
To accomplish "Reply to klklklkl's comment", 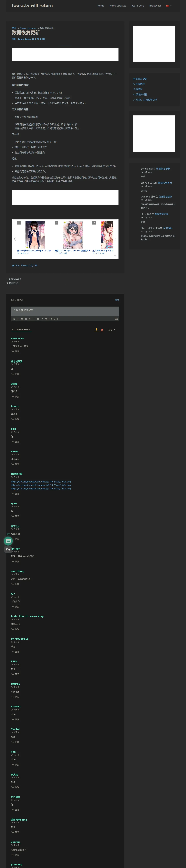I will coord(15,720).
